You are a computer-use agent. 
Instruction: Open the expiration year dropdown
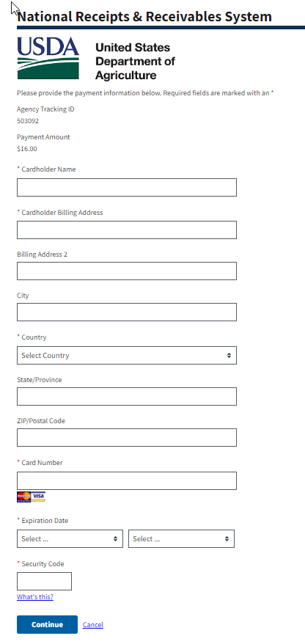click(181, 539)
